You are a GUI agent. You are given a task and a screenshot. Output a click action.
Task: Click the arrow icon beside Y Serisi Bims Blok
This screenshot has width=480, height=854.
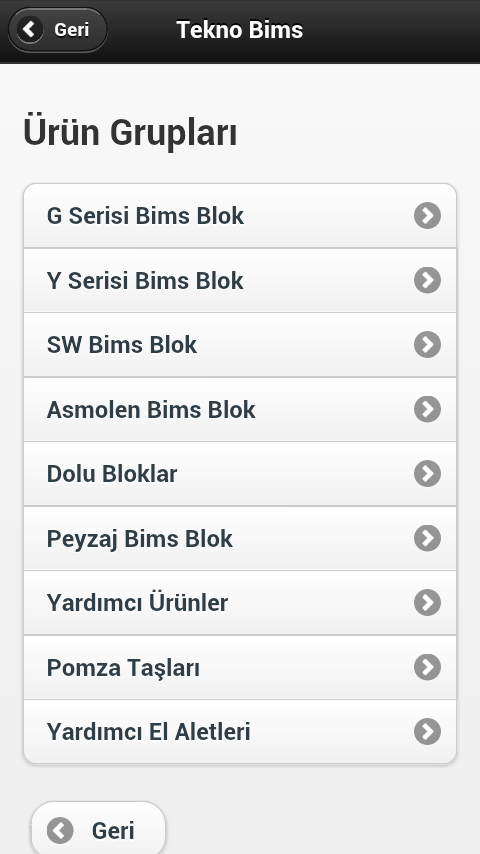pos(427,280)
